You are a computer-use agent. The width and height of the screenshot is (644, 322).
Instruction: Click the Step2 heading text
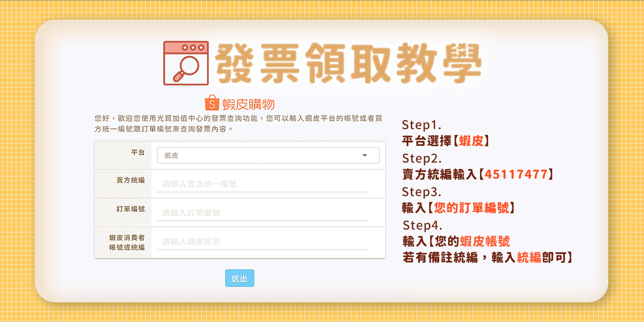421,158
